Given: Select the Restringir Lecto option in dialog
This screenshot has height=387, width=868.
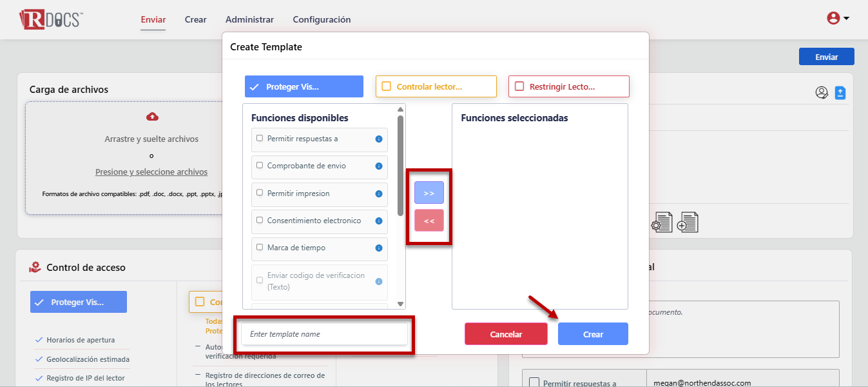Looking at the screenshot, I should pos(568,86).
